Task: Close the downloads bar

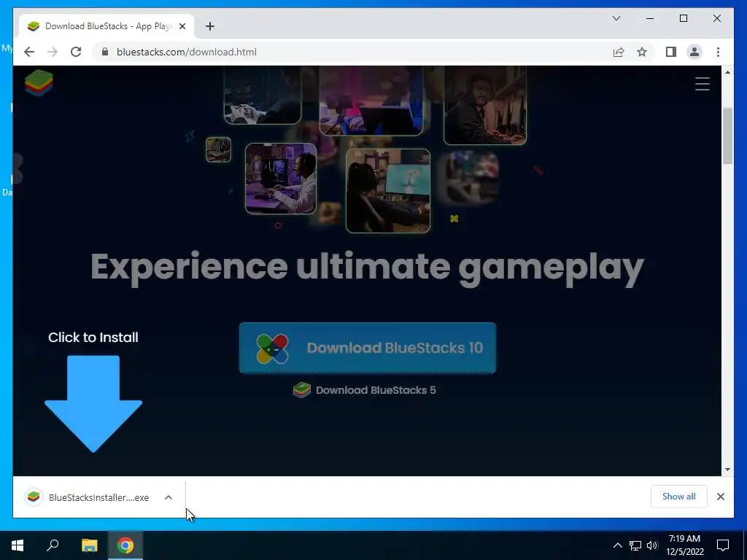Action: coord(721,497)
